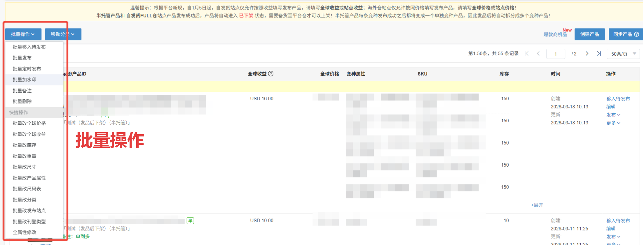The width and height of the screenshot is (644, 245).
Task: Click the page number input field
Action: [x=556, y=54]
